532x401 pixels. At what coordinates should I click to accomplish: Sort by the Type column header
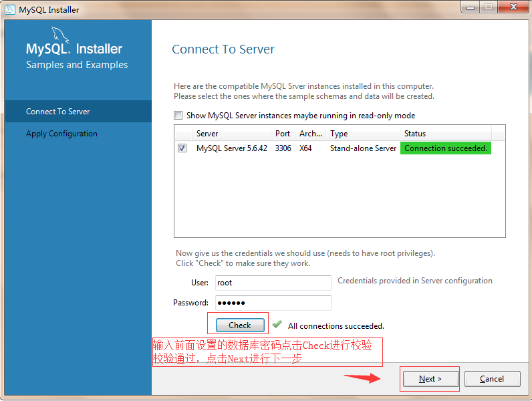pyautogui.click(x=363, y=133)
